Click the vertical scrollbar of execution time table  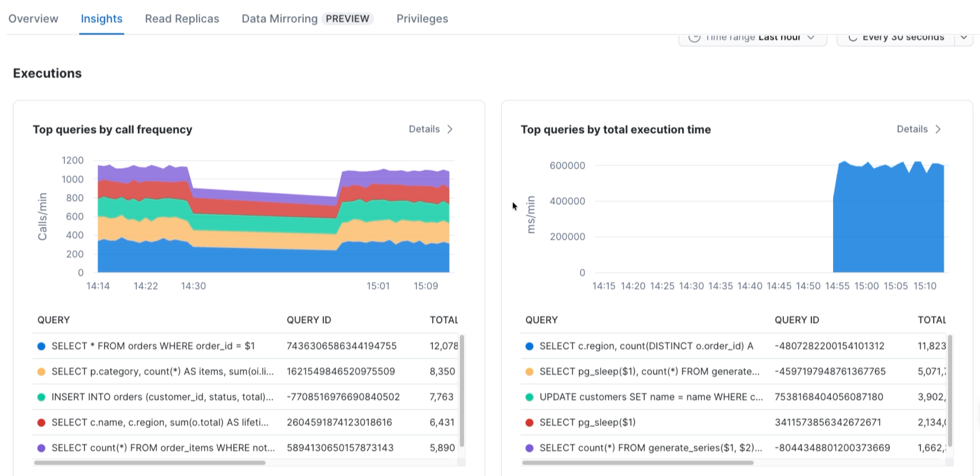tap(950, 391)
